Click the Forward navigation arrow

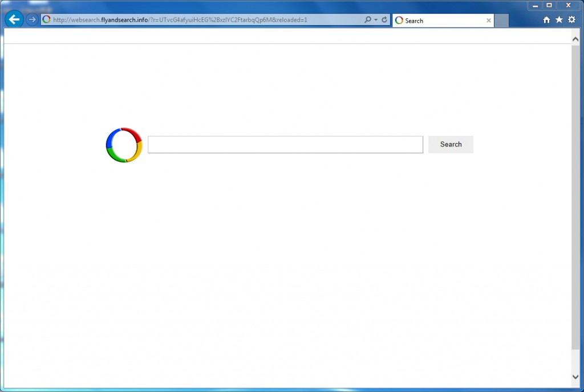[33, 19]
